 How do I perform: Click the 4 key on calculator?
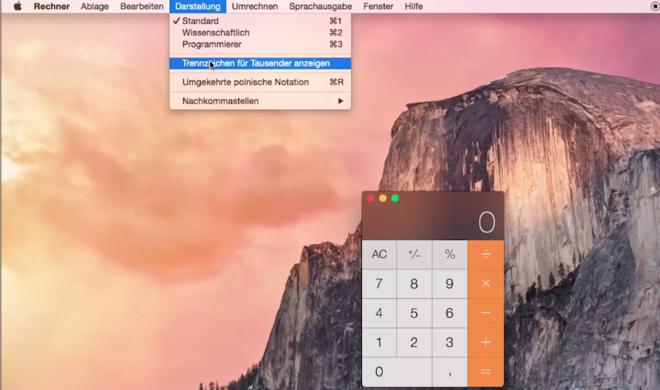point(379,313)
